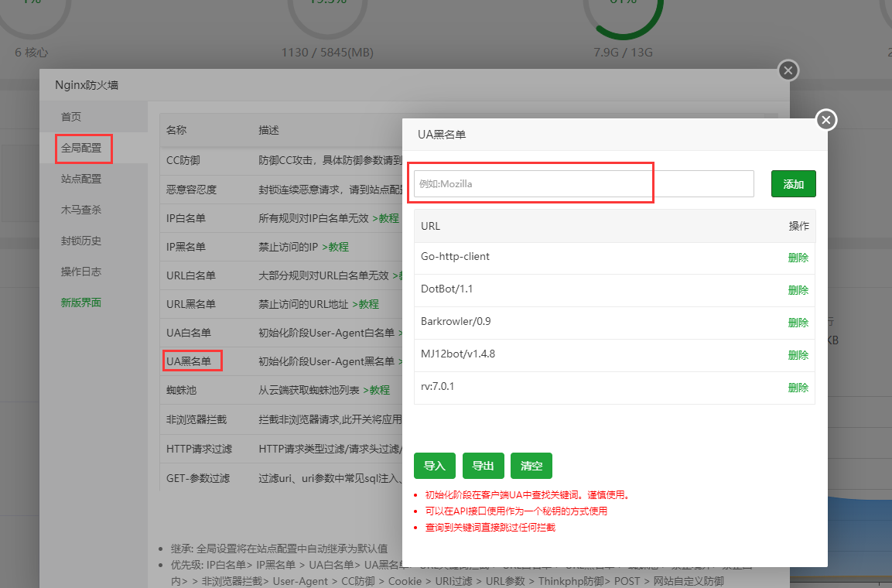The width and height of the screenshot is (892, 588).
Task: Open the 教程 link for IP黑名单
Action: click(335, 247)
